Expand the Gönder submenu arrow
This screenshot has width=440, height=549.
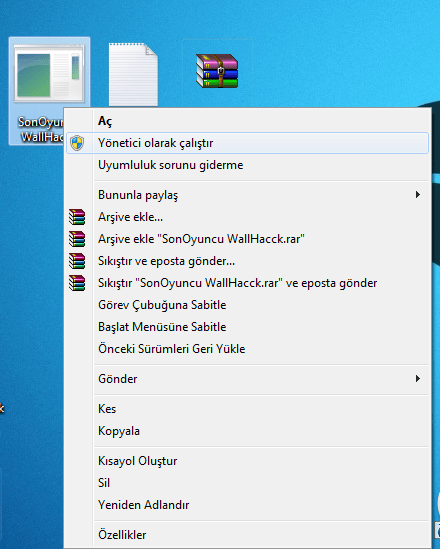[418, 378]
